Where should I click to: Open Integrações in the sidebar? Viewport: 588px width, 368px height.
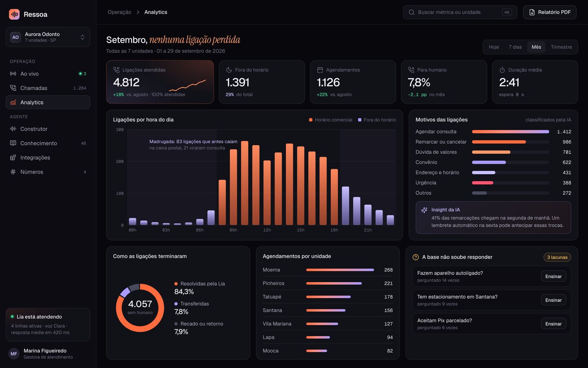[48, 157]
